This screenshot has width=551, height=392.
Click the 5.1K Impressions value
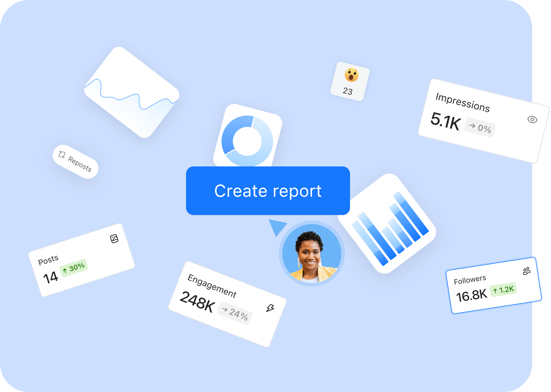445,121
